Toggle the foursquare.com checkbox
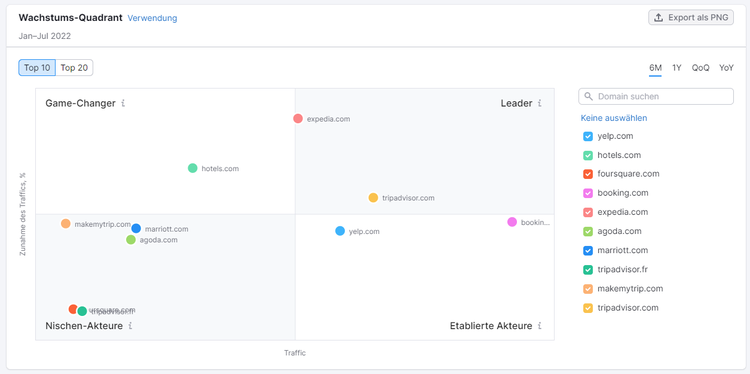This screenshot has height=374, width=750. point(588,174)
